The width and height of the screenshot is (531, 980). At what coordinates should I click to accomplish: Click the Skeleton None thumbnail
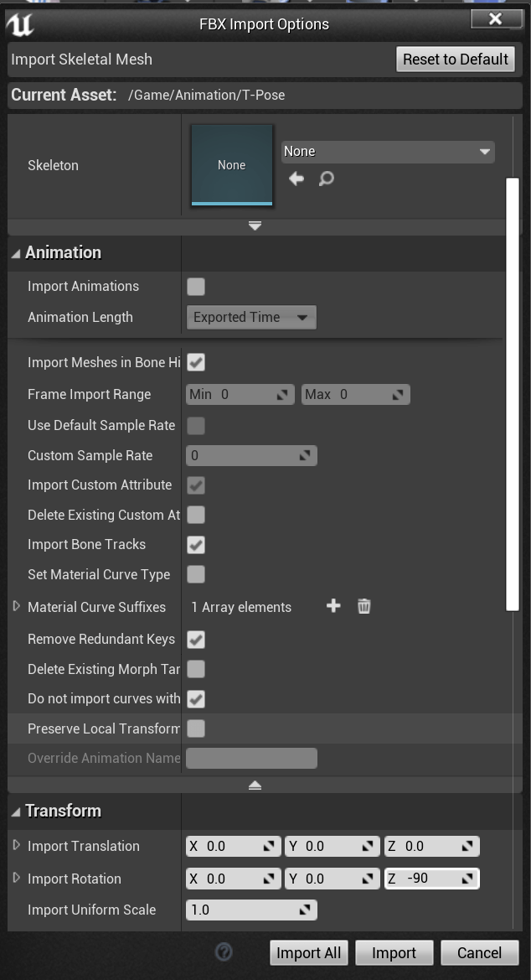point(232,165)
